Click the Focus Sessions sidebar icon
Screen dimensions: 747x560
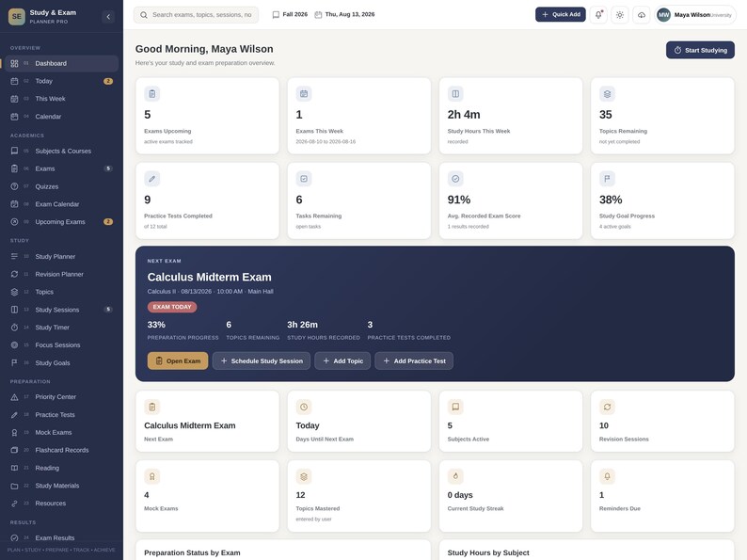(x=14, y=345)
